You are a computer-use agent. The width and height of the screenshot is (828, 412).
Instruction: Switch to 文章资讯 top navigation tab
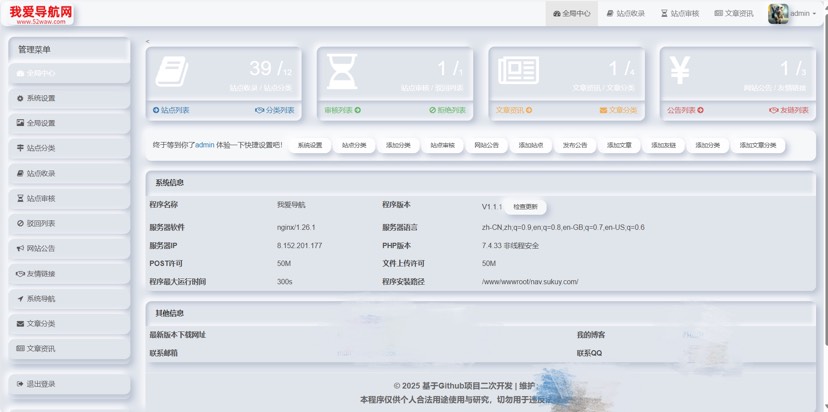tap(734, 14)
